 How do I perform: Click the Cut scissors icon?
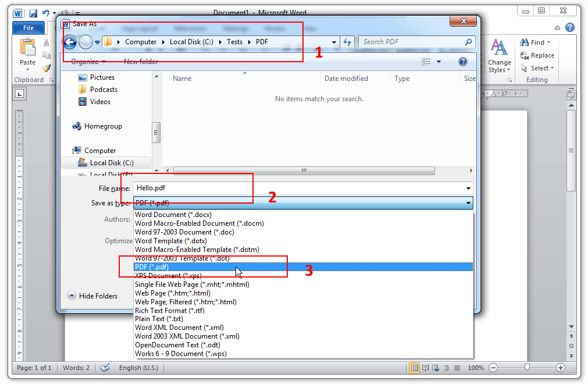[x=47, y=42]
